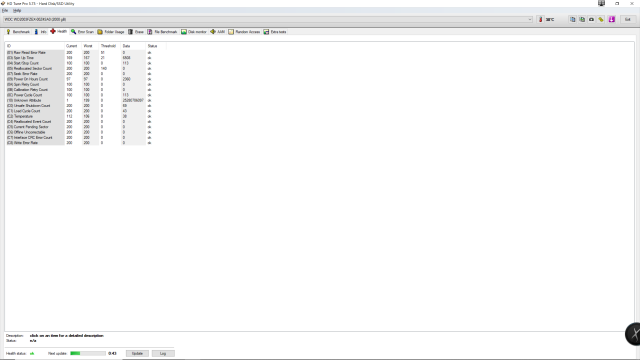Screen dimensions: 640x360
Task: Click the green Next update progress bar
Action: (88, 353)
